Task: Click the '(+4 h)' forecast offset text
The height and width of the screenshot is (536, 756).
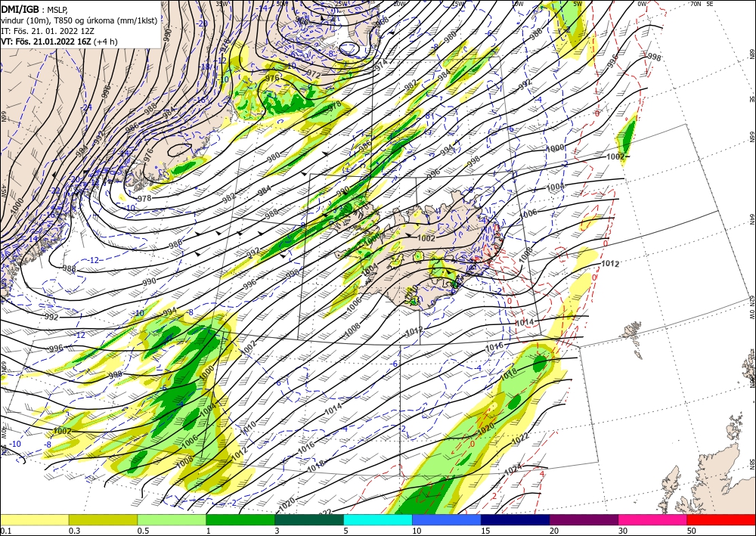Action: click(x=106, y=42)
